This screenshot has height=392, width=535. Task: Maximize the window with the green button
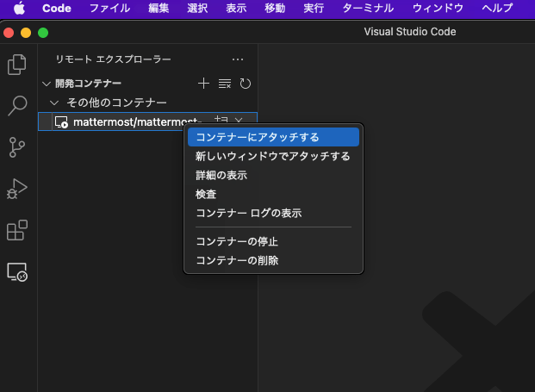click(x=43, y=33)
